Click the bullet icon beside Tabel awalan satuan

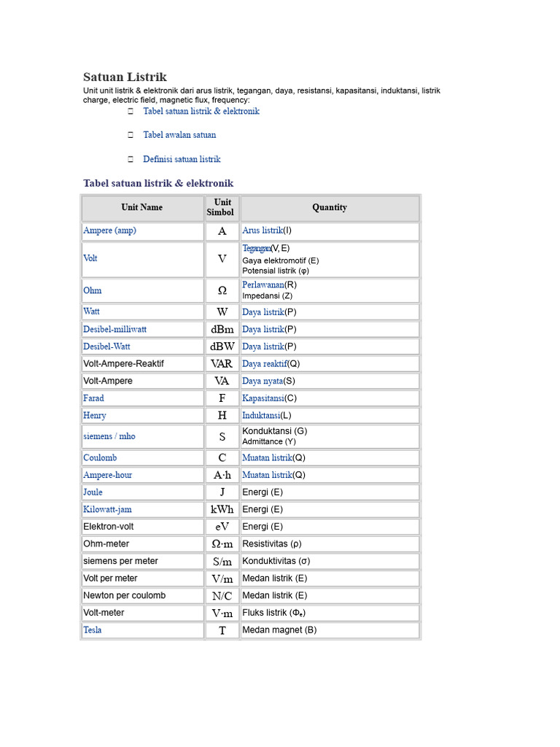[131, 135]
